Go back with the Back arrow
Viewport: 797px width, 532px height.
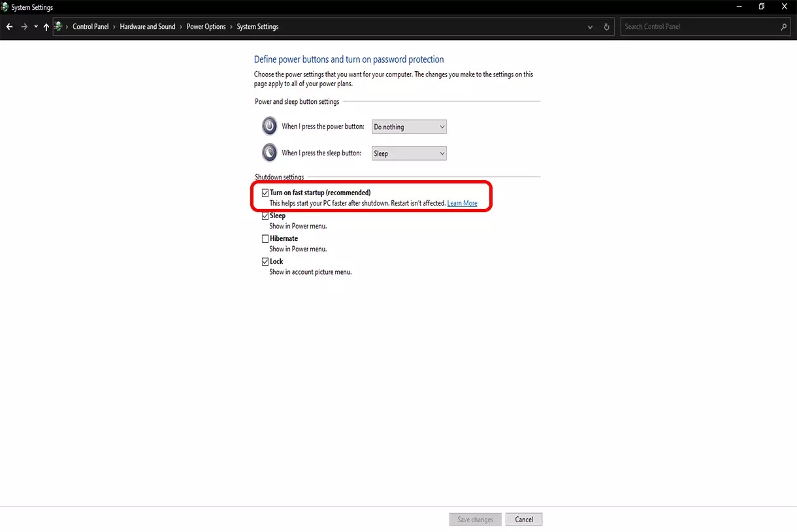(9, 27)
